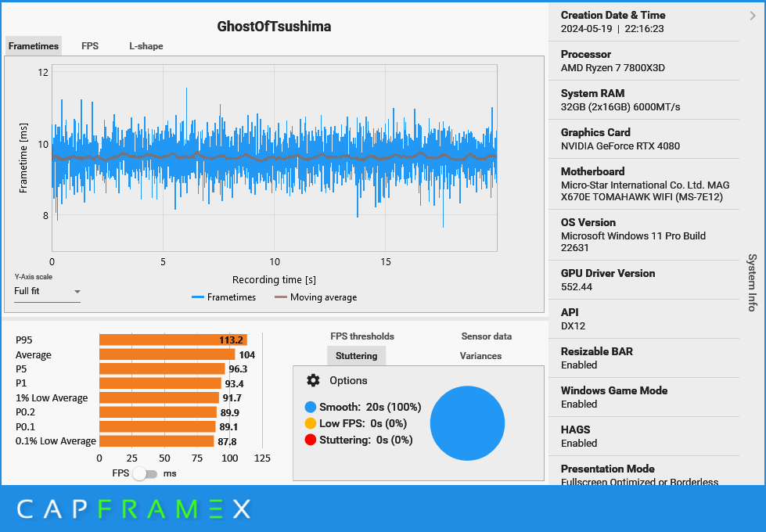Click the P0.1 bar value 89.1
Viewport: 766px width, 532px height.
coord(228,427)
